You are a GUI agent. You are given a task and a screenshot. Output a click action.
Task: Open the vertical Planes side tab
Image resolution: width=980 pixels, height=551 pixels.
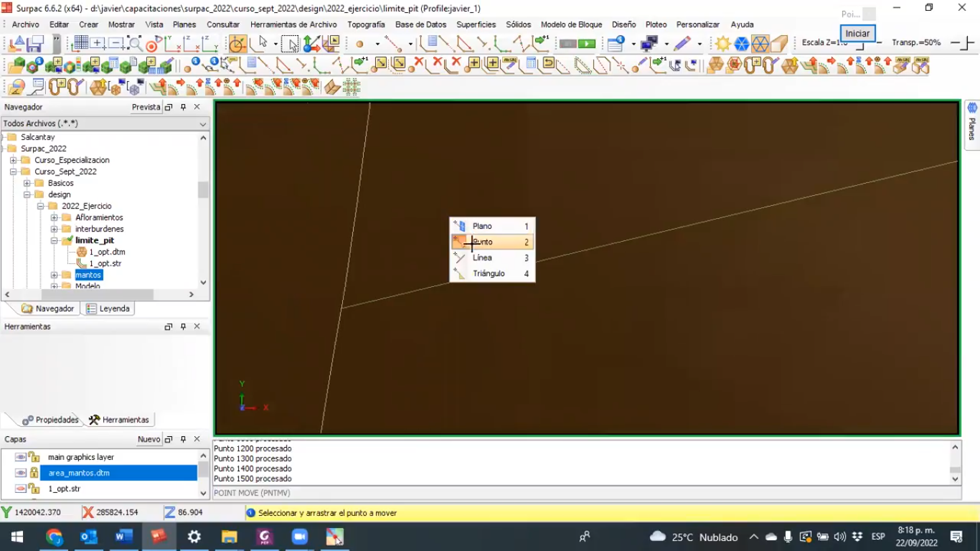pos(972,124)
